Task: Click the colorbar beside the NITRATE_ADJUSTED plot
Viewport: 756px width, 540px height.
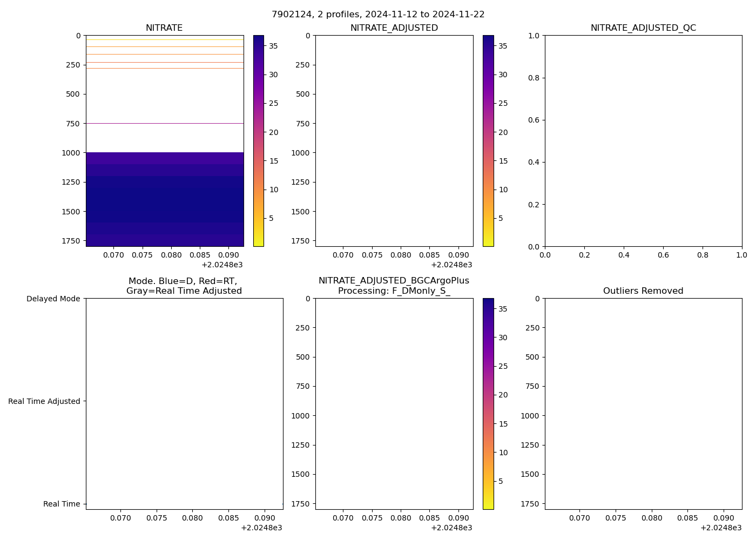Action: tap(488, 140)
